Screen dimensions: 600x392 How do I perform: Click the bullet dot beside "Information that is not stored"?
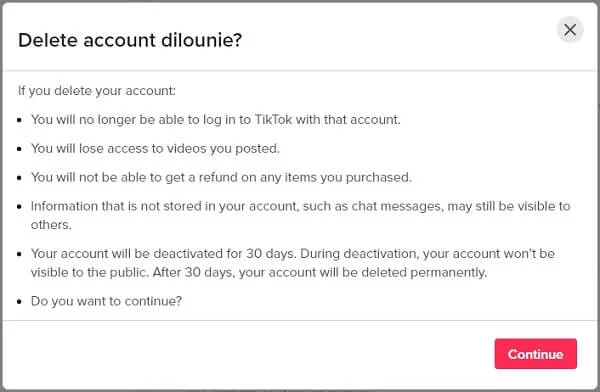click(x=20, y=207)
